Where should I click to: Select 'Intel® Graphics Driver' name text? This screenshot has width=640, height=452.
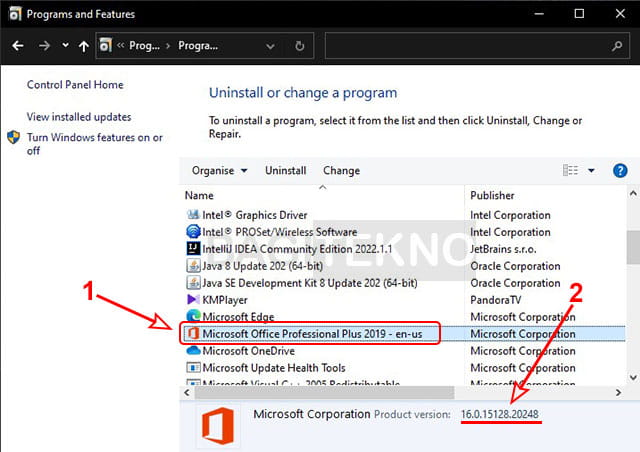click(x=255, y=215)
